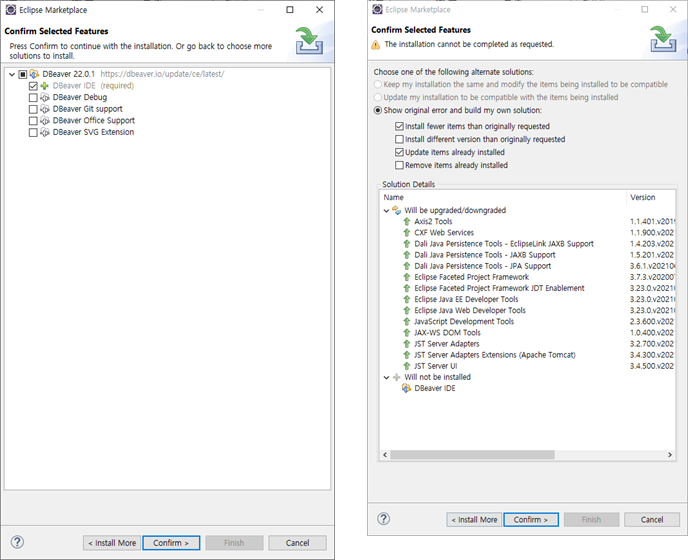This screenshot has height=560, width=688.
Task: Click the left scroll arrow in Solution Details
Action: pyautogui.click(x=385, y=455)
